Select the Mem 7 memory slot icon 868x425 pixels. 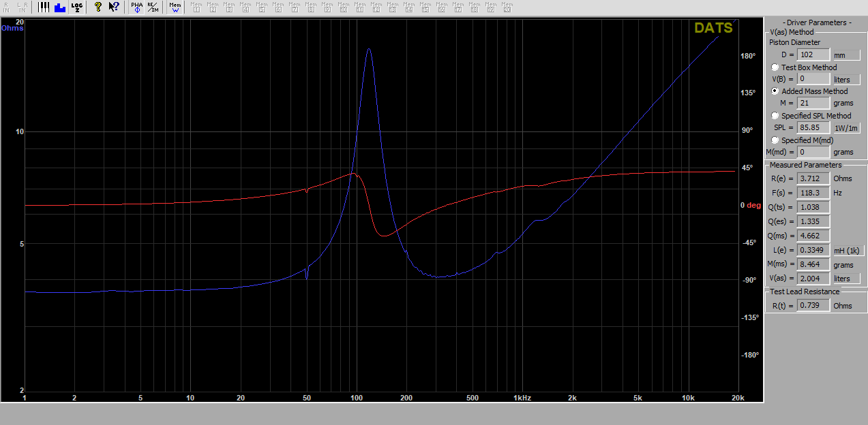(x=295, y=7)
